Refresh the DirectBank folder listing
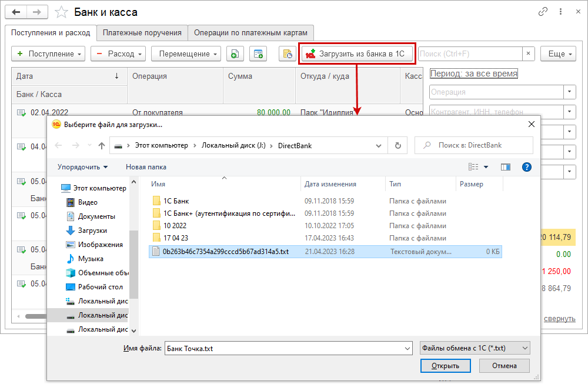The width and height of the screenshot is (588, 384). tap(398, 145)
